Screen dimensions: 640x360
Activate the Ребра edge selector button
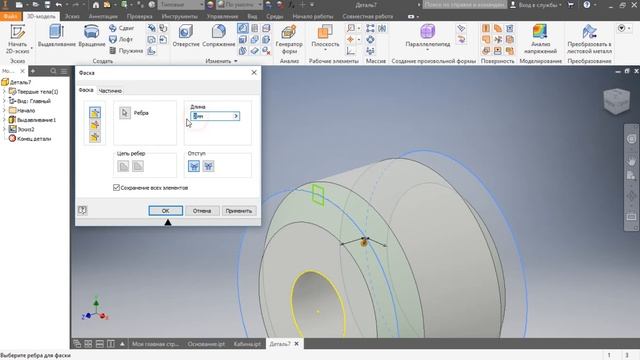tap(125, 113)
